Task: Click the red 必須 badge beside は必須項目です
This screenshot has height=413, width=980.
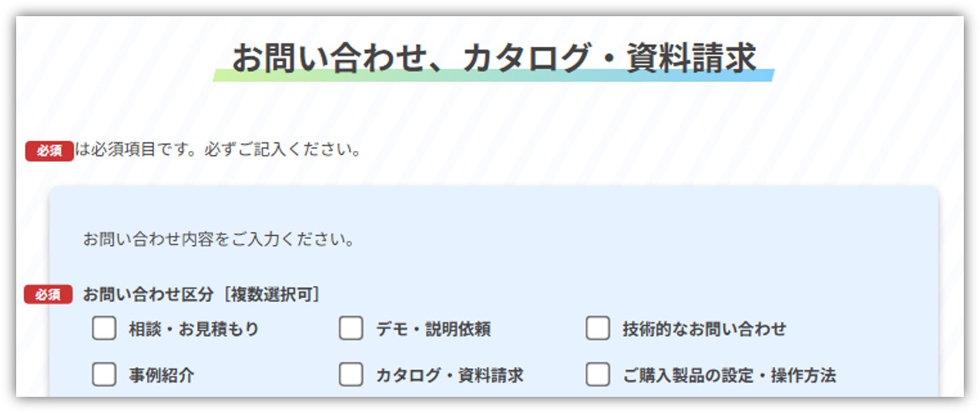Action: click(x=49, y=151)
